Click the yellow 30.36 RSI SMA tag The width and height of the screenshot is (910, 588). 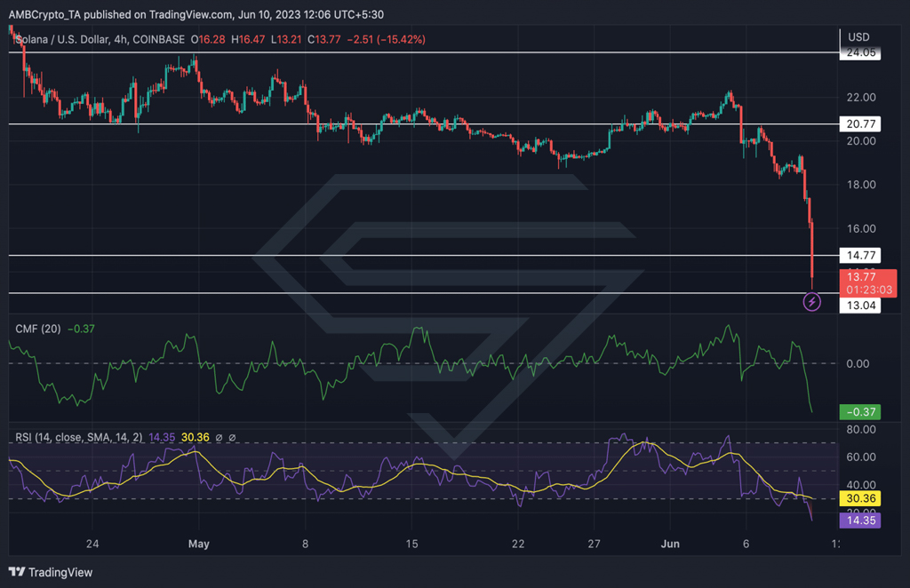[x=860, y=498]
